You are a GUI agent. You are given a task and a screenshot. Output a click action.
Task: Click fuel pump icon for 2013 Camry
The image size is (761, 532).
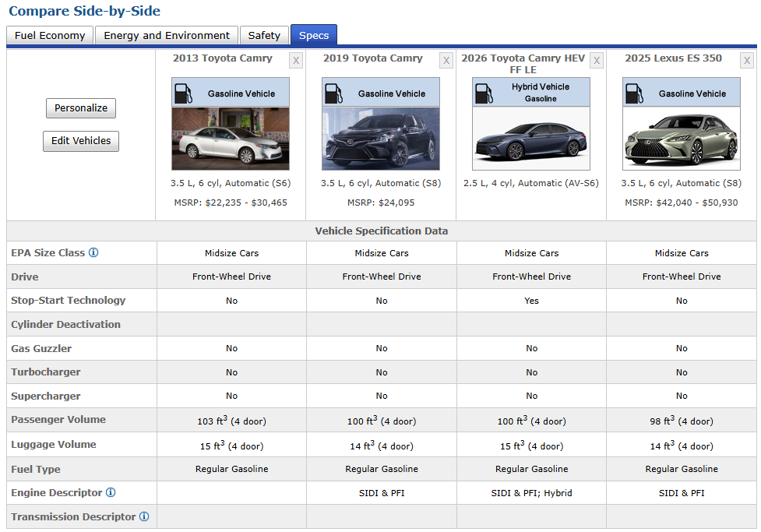click(x=183, y=93)
